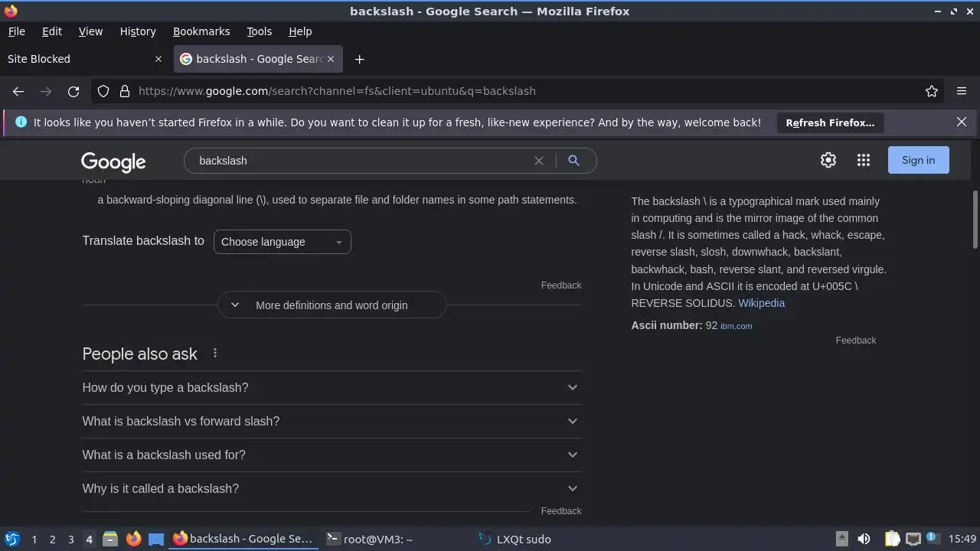Open the Edit menu
The image size is (980, 551).
[x=52, y=31]
